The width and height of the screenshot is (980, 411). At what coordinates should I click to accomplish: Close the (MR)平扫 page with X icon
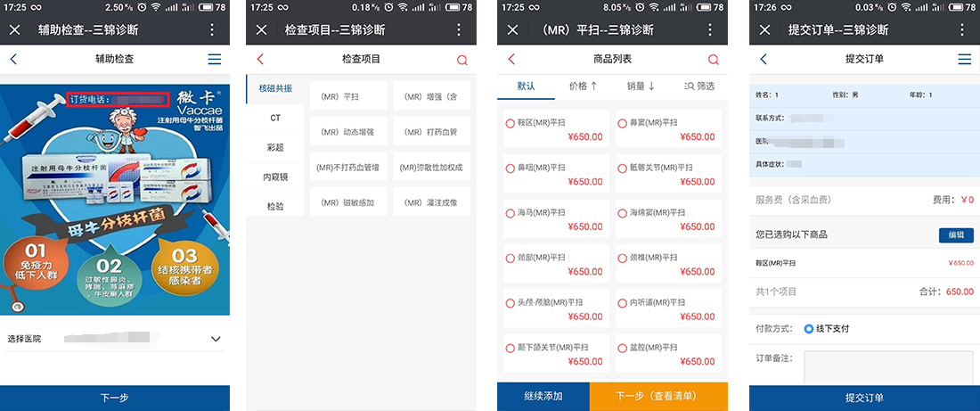[x=512, y=30]
